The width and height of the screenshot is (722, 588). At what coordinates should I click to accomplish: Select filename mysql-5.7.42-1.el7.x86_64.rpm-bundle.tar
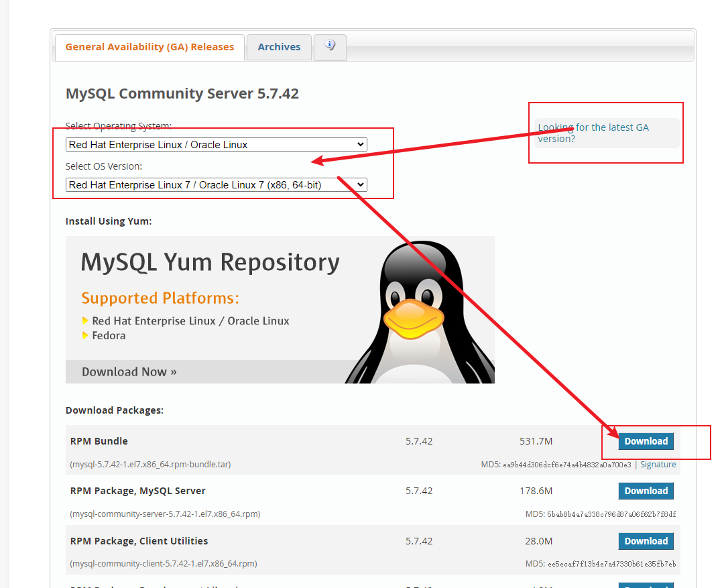coord(151,464)
